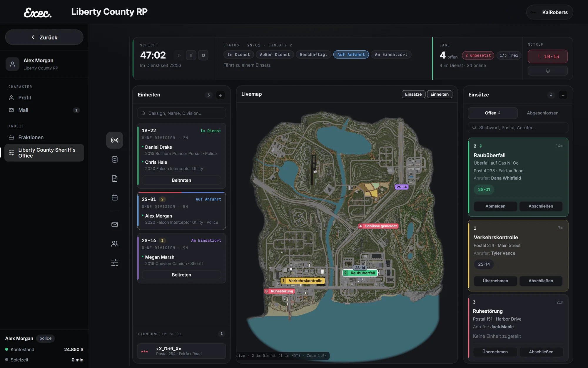588x368 pixels.
Task: Add a new unit with plus icon
Action: tap(220, 95)
